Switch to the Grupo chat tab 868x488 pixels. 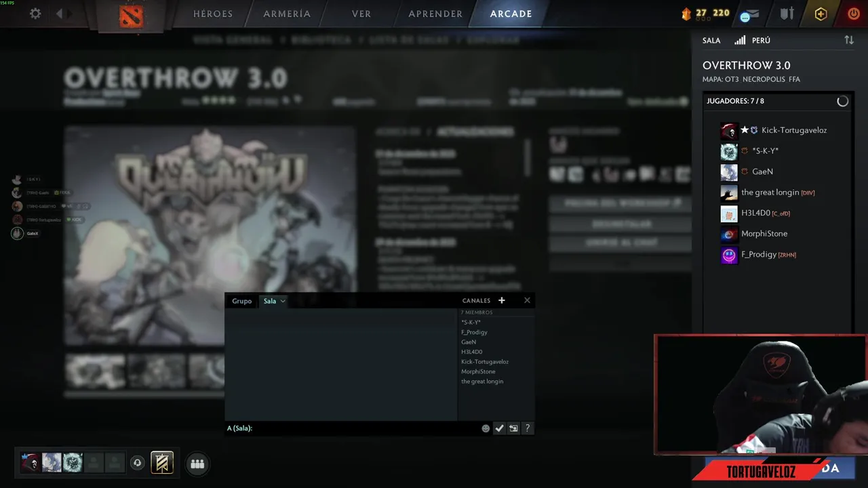click(241, 301)
